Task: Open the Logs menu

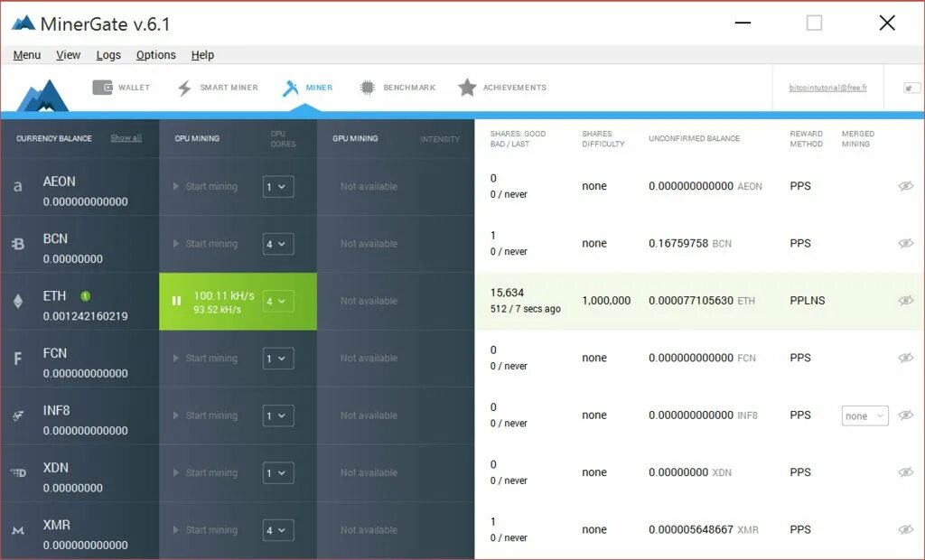Action: 108,55
